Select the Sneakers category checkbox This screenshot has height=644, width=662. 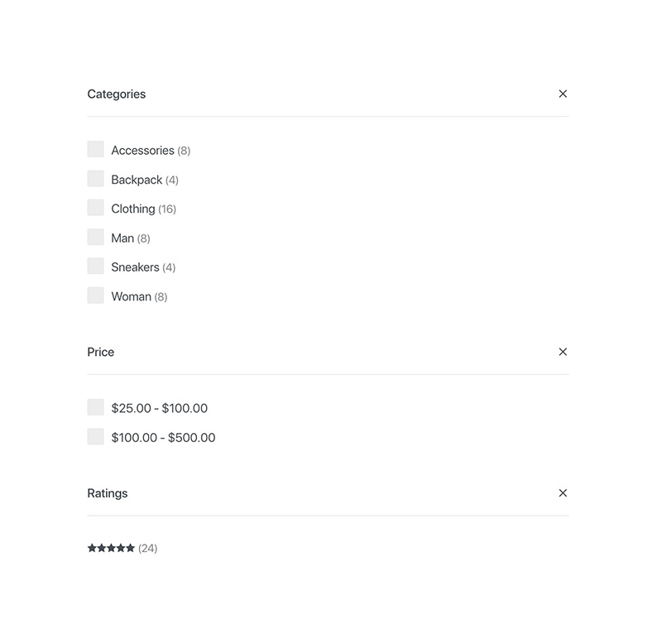[95, 266]
